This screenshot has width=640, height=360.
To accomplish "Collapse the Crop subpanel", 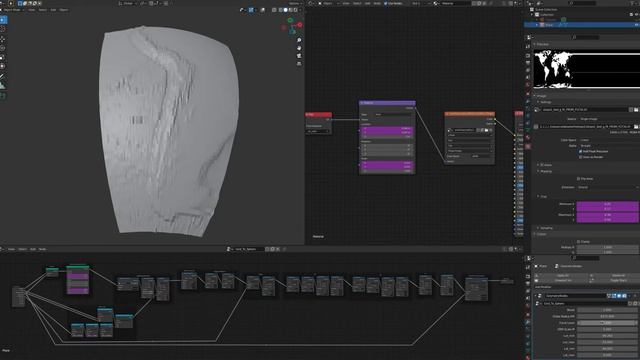I will click(542, 197).
